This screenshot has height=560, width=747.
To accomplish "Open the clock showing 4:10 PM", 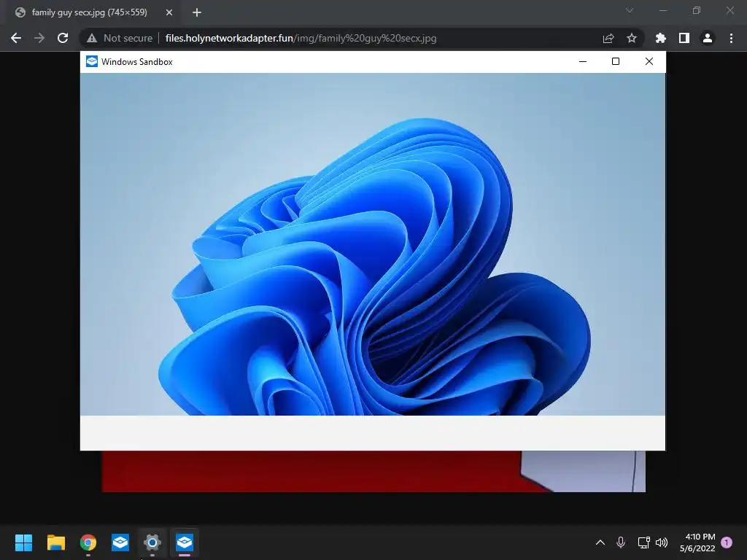I will click(x=697, y=542).
